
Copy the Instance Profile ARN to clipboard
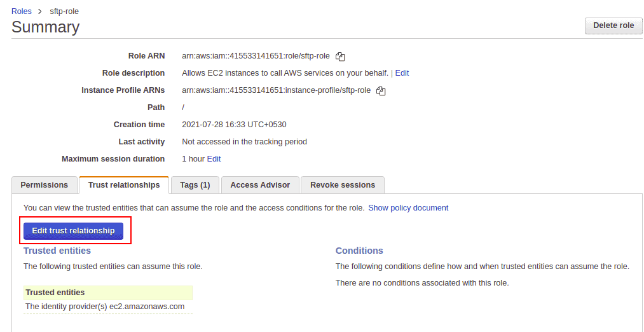pos(381,91)
